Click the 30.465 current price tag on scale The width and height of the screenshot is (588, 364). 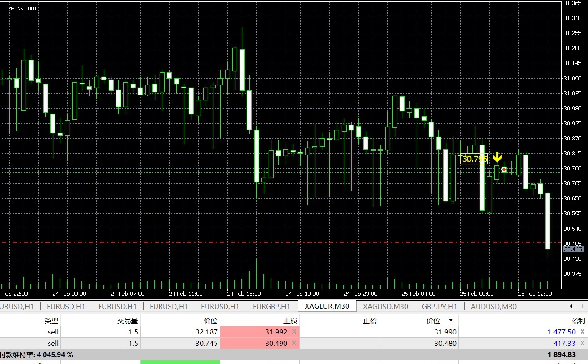(x=572, y=249)
